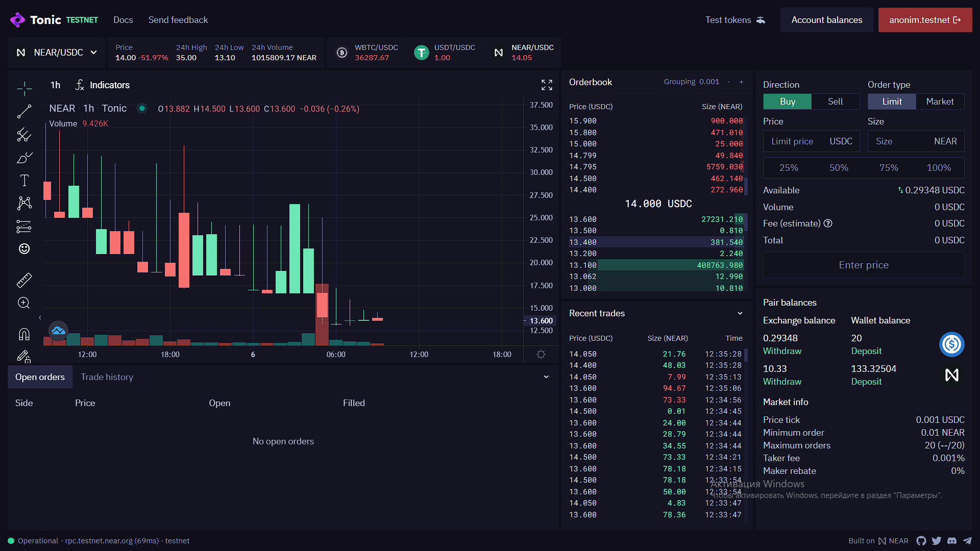Toggle the magnet snap mode
980x551 pixels.
point(24,334)
